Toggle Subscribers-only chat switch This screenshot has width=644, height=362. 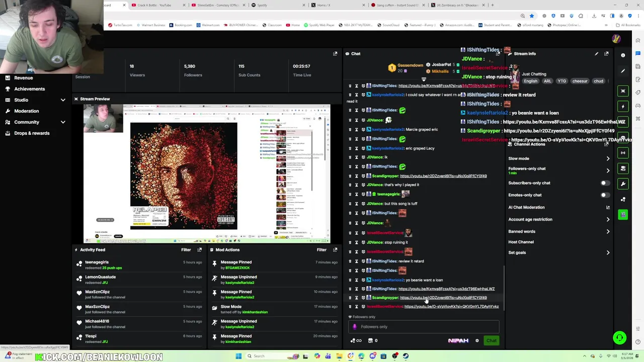click(x=605, y=183)
